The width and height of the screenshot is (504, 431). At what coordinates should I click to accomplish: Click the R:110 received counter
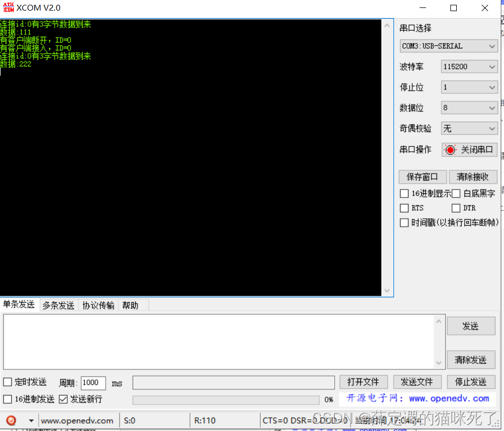click(x=205, y=420)
